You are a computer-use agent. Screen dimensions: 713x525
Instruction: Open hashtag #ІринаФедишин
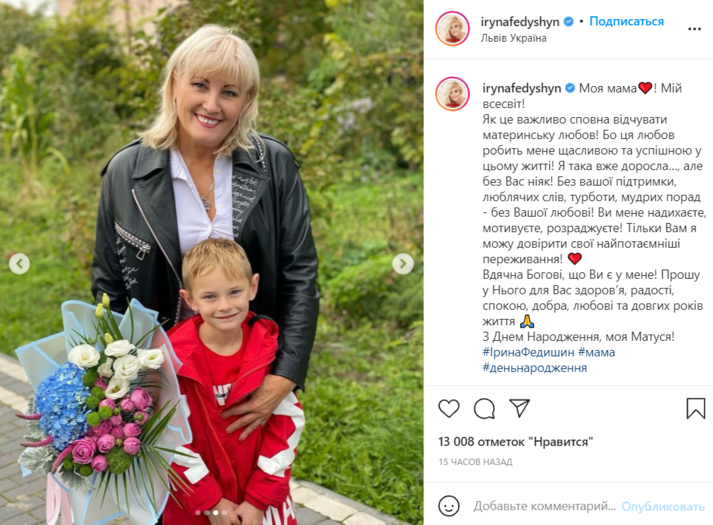click(x=528, y=352)
